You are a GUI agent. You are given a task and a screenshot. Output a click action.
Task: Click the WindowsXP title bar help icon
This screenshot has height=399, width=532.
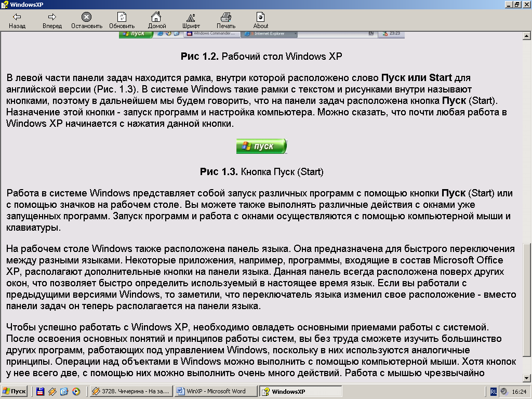(4, 4)
